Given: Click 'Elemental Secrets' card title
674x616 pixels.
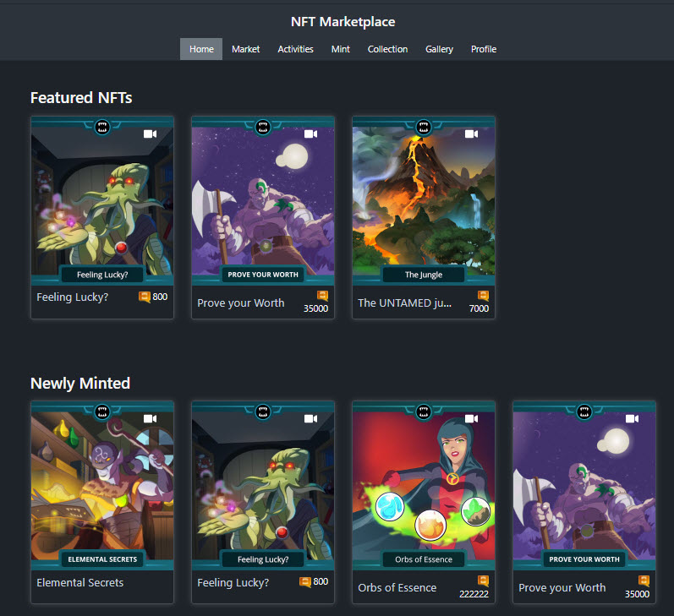Looking at the screenshot, I should (x=80, y=583).
